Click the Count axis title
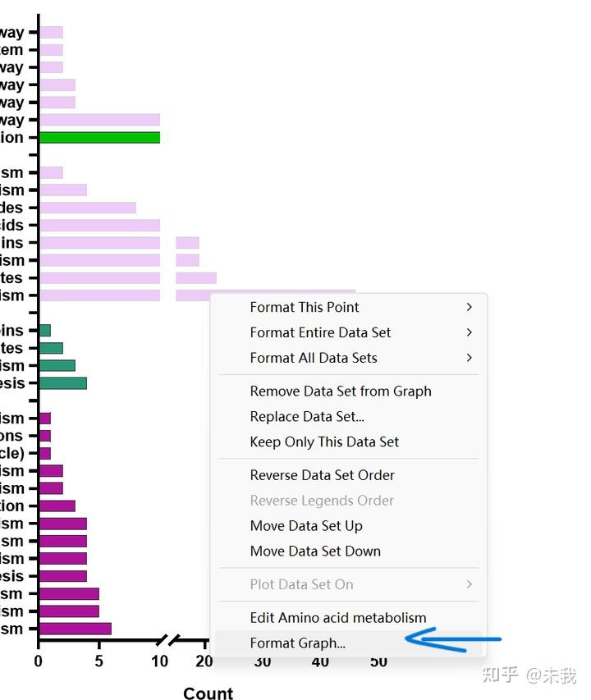Image resolution: width=591 pixels, height=700 pixels. pyautogui.click(x=208, y=693)
